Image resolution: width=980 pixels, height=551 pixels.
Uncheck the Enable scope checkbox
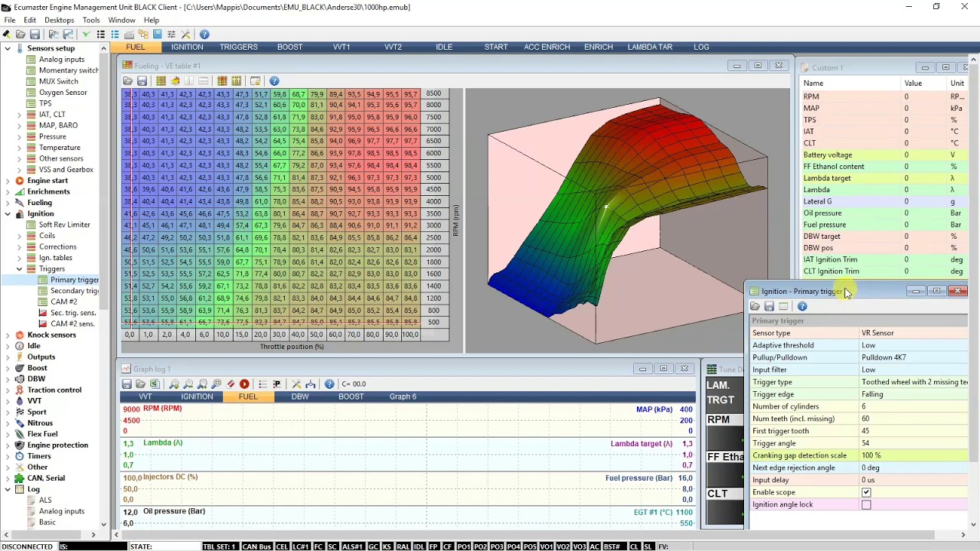(x=866, y=492)
